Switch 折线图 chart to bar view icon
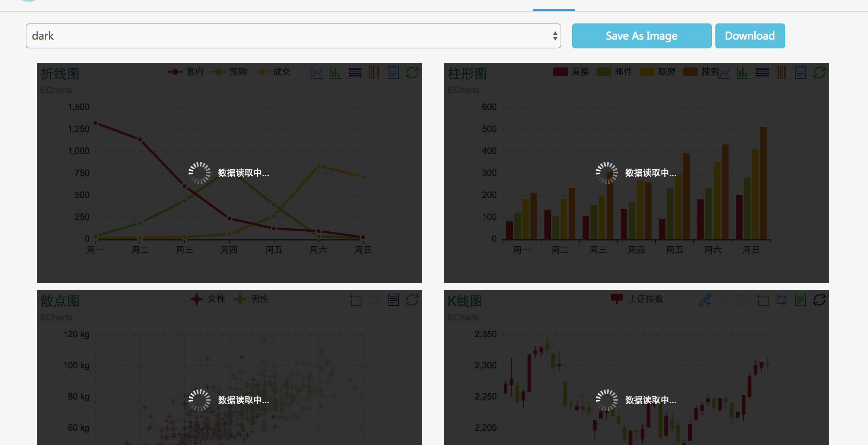This screenshot has width=868, height=445. click(x=336, y=73)
